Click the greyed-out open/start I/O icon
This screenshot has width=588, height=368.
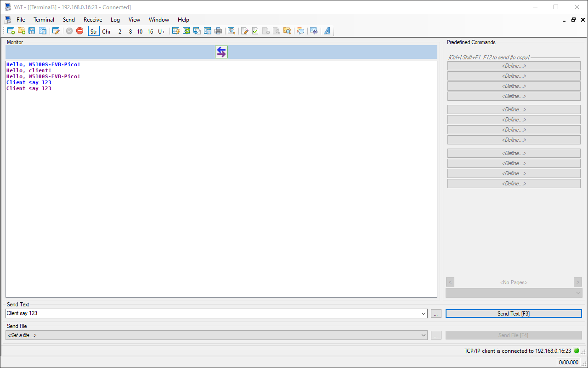[69, 31]
